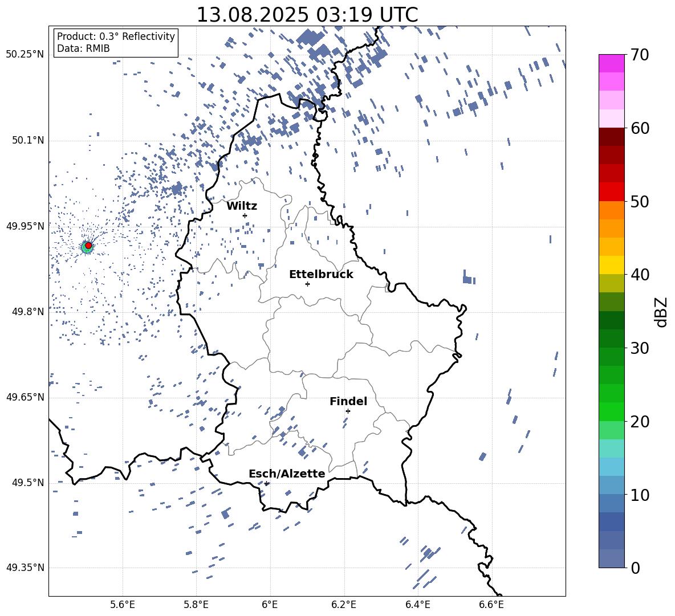Click the 5.8°E longitude tick label
The image size is (675, 616).
tap(196, 605)
